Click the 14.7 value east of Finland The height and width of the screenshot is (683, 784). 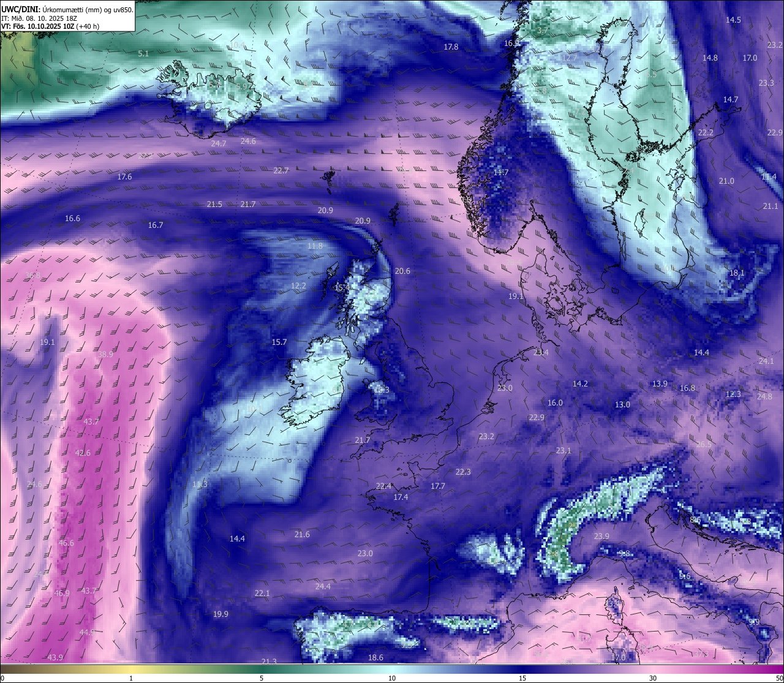point(731,100)
